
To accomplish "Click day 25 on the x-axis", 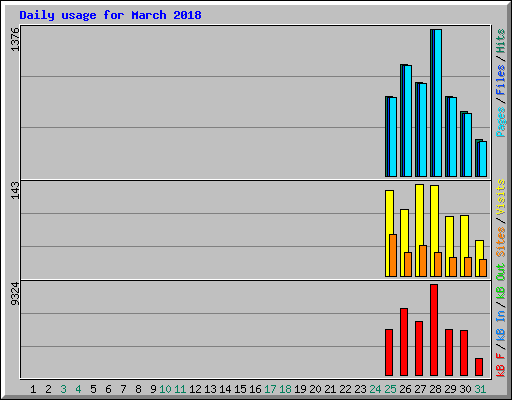I will click(390, 389).
